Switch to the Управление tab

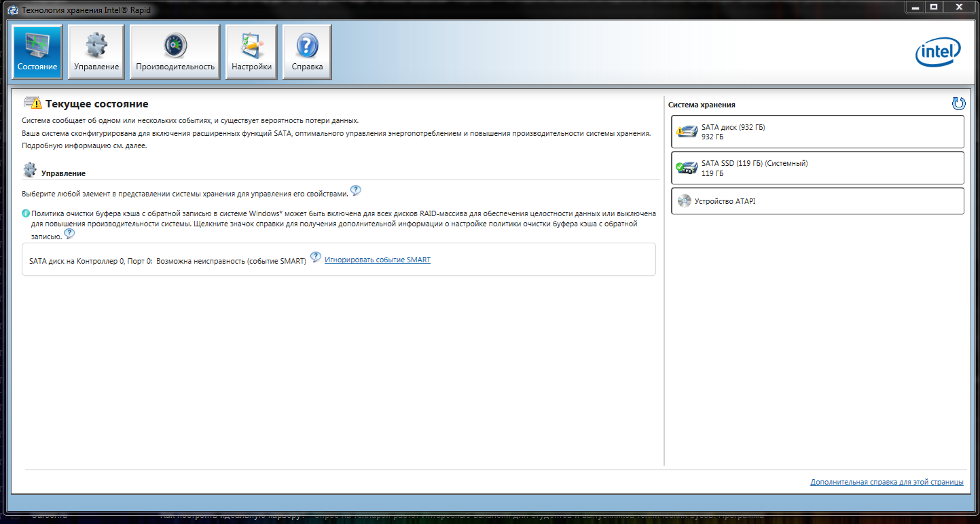coord(96,52)
